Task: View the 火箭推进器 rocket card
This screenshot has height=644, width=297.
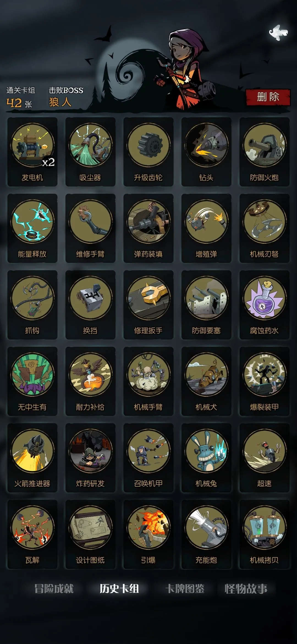Action: point(32,458)
